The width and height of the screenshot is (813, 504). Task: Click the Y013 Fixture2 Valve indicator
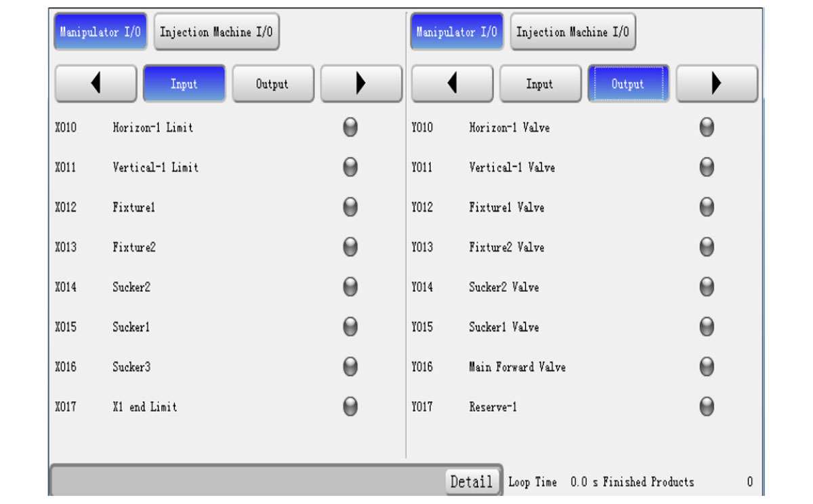[x=707, y=247]
